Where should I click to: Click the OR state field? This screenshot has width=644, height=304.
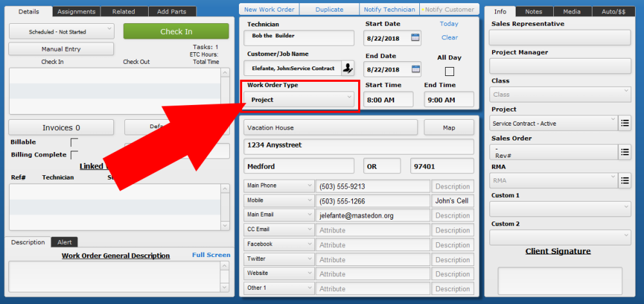[382, 166]
